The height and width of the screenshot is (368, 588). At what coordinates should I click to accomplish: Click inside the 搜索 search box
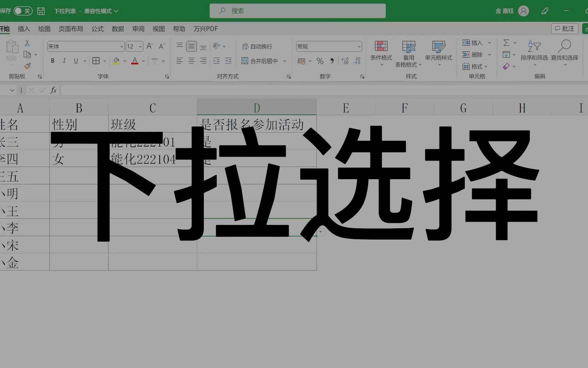[x=297, y=11]
